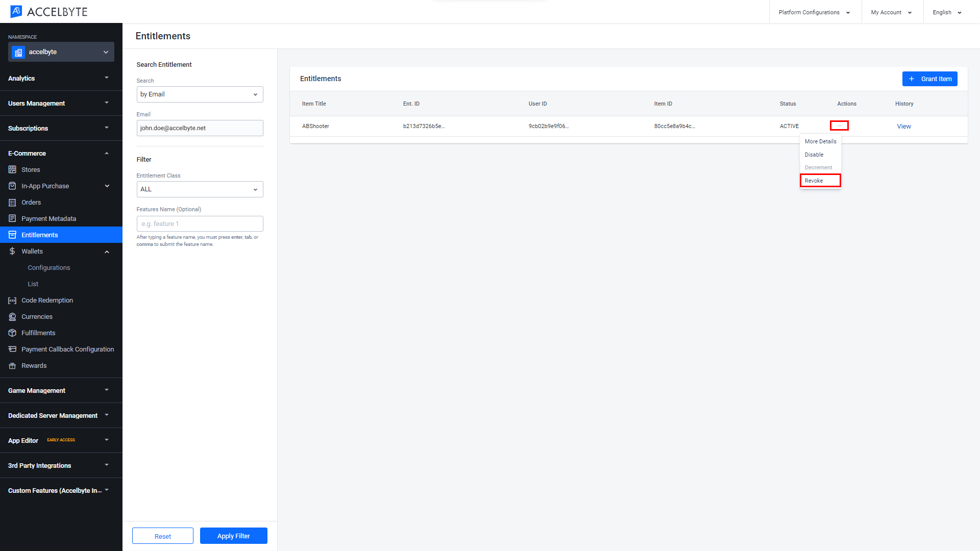The height and width of the screenshot is (551, 980).
Task: Toggle Wallets submenu collapse
Action: (x=107, y=251)
